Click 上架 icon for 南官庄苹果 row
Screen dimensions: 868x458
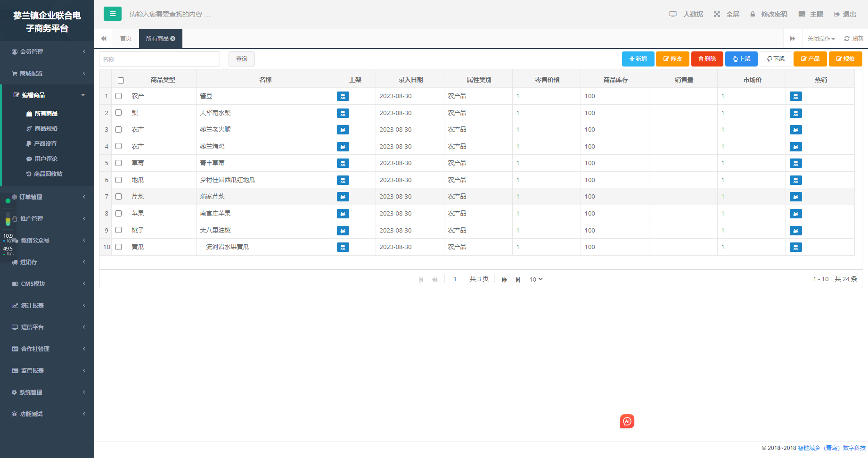tap(343, 214)
